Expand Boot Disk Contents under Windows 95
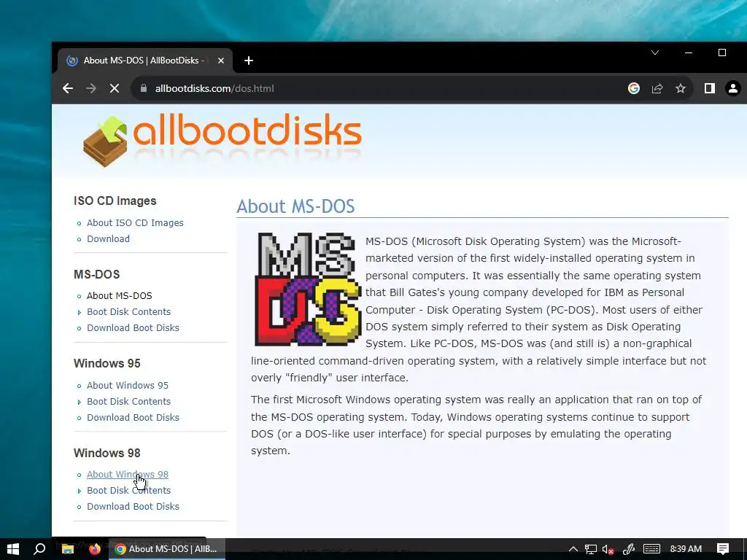This screenshot has width=747, height=560. coord(128,402)
